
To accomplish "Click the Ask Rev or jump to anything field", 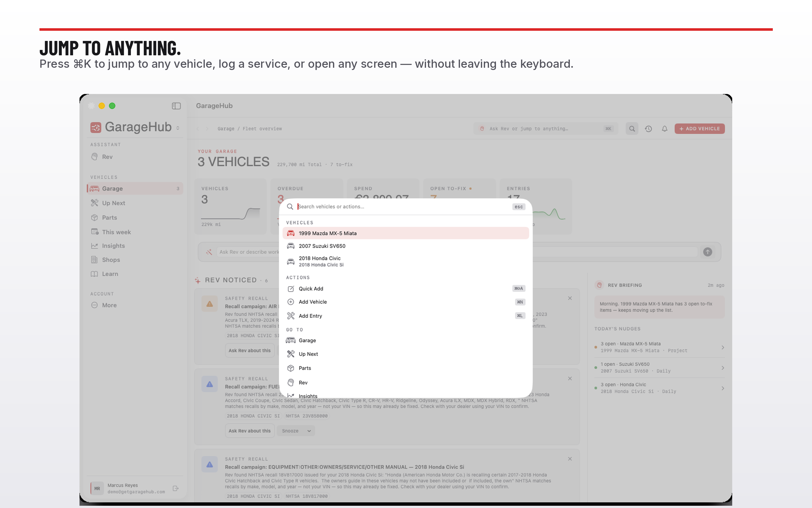I will click(546, 129).
